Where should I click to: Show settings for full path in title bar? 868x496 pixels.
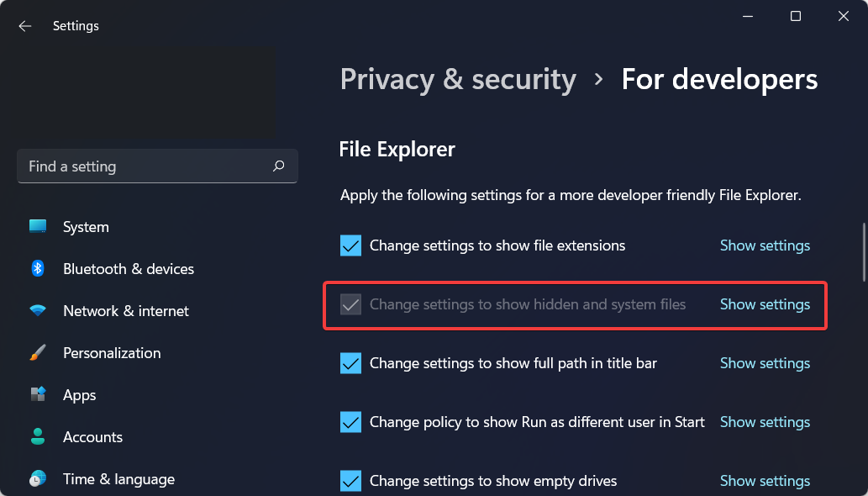tap(765, 363)
